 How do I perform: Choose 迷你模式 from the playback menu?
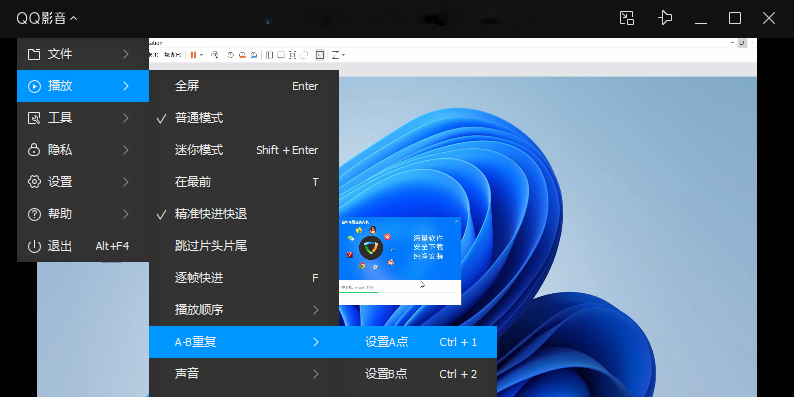pos(244,150)
